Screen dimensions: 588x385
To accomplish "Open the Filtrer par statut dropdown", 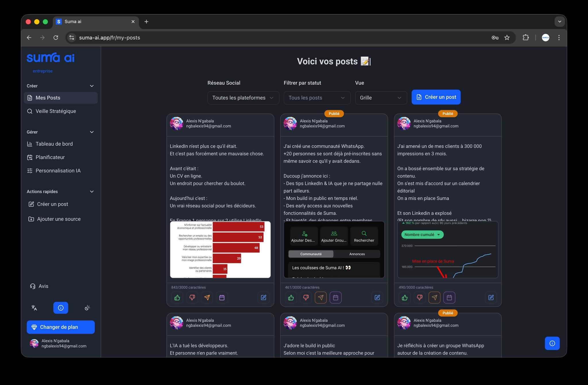I will (317, 98).
